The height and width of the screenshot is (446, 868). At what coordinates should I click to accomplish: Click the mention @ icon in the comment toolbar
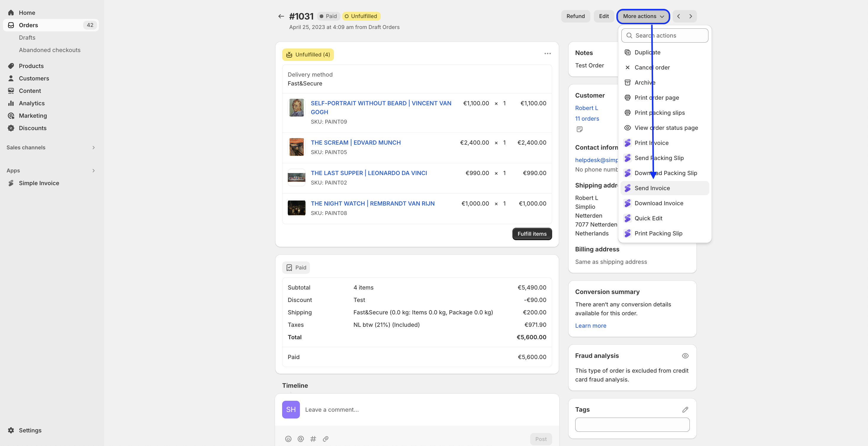click(x=300, y=439)
